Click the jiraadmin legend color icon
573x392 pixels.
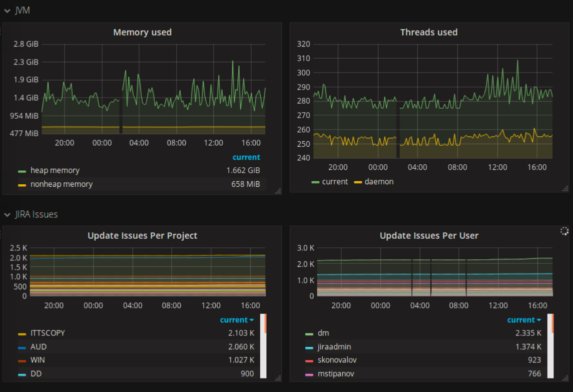pyautogui.click(x=309, y=347)
